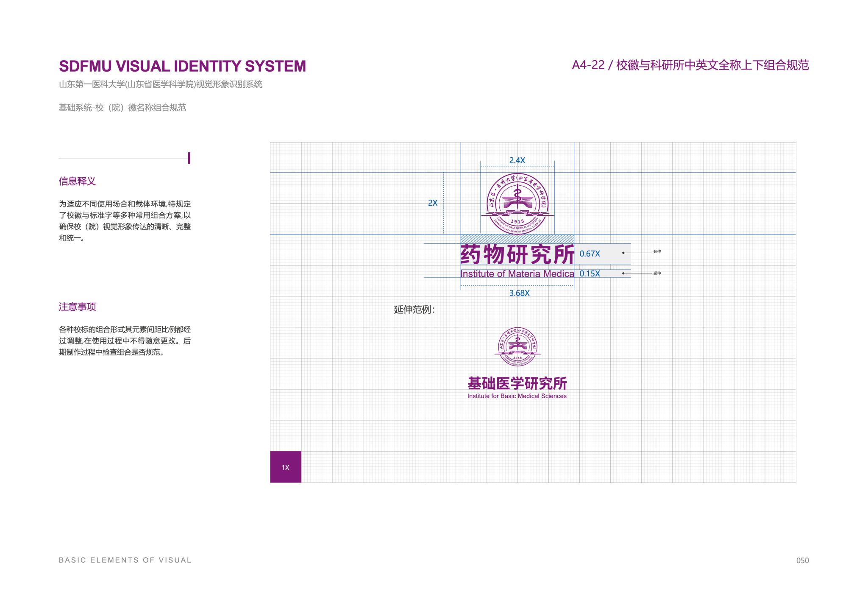Click the purple vertical divider bar marker

pyautogui.click(x=189, y=158)
